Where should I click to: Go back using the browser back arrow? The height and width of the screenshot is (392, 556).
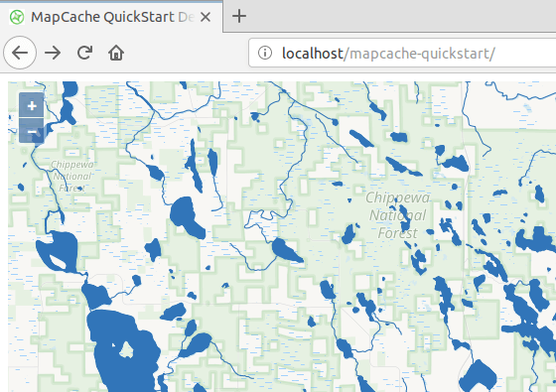[x=20, y=53]
